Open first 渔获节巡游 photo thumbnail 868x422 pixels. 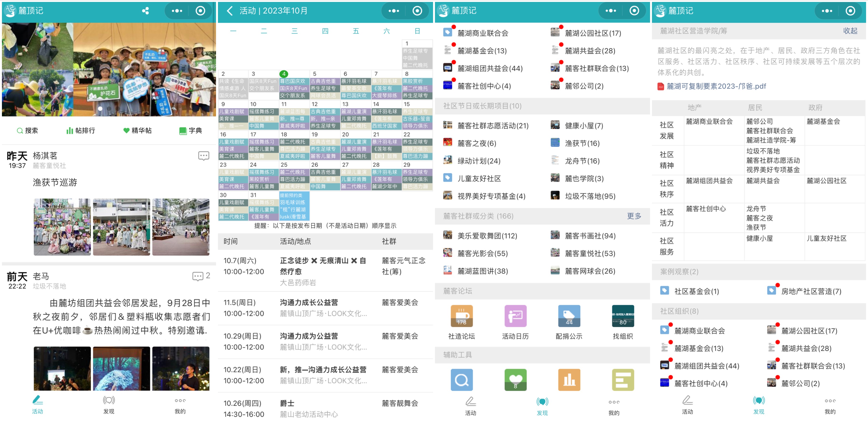(62, 227)
